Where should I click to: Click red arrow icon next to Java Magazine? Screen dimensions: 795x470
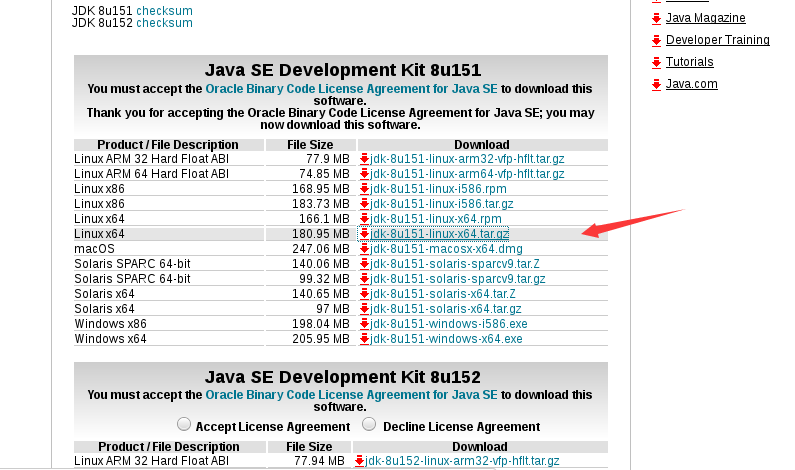pos(656,19)
